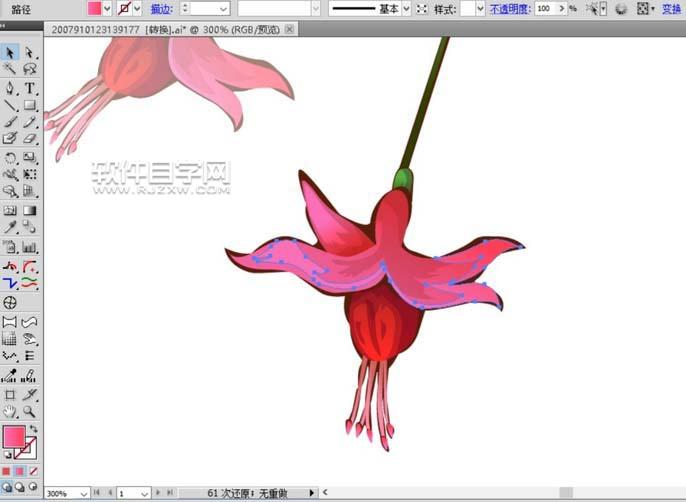Image resolution: width=686 pixels, height=502 pixels.
Task: Select the Rectangle tool
Action: [29, 105]
